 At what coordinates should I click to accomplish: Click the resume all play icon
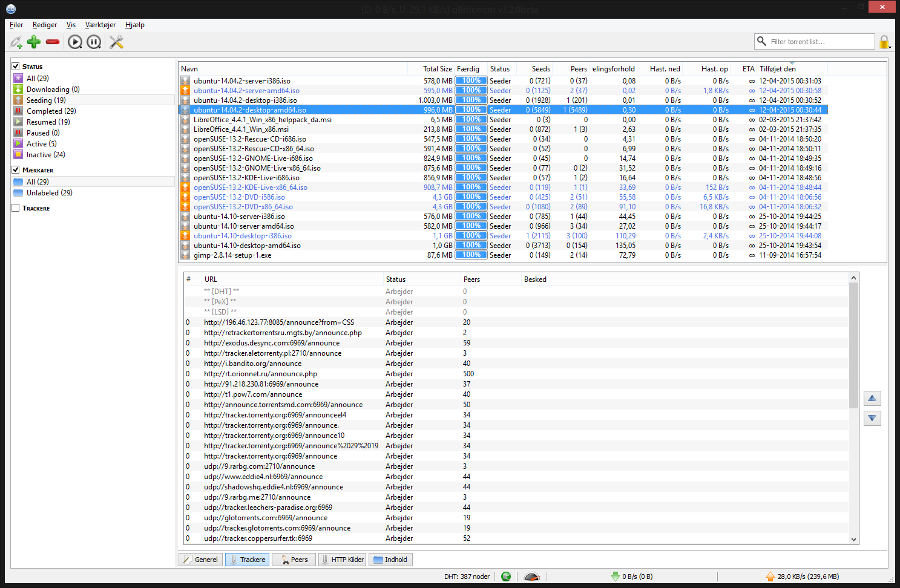coord(75,42)
